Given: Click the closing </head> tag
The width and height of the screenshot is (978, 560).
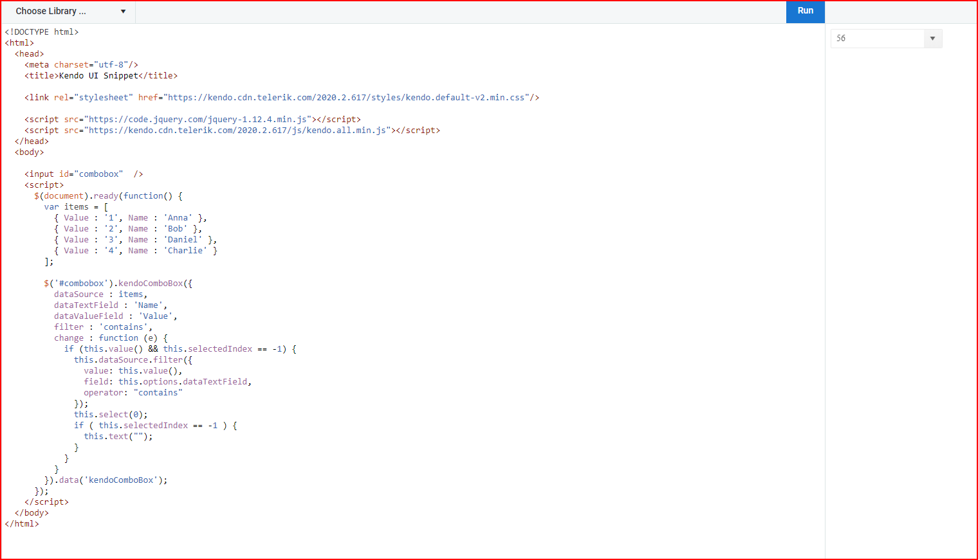Looking at the screenshot, I should pyautogui.click(x=32, y=141).
